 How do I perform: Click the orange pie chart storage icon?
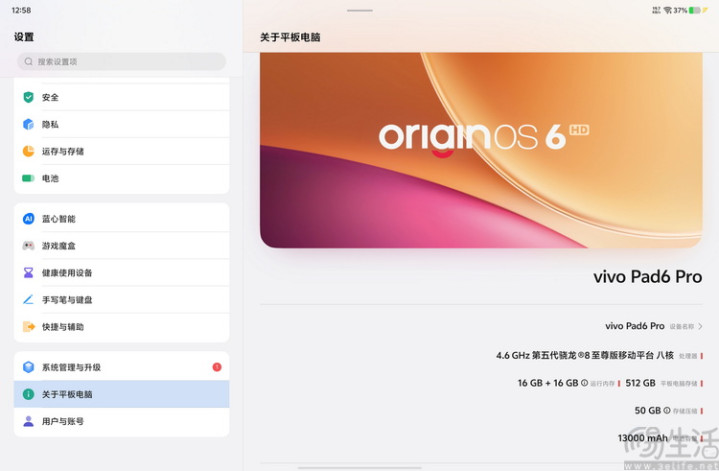tap(28, 151)
